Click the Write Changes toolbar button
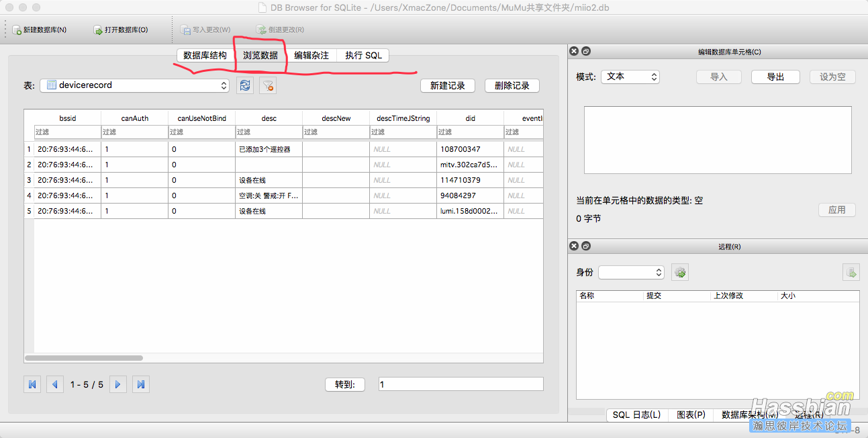This screenshot has width=868, height=438. (205, 30)
